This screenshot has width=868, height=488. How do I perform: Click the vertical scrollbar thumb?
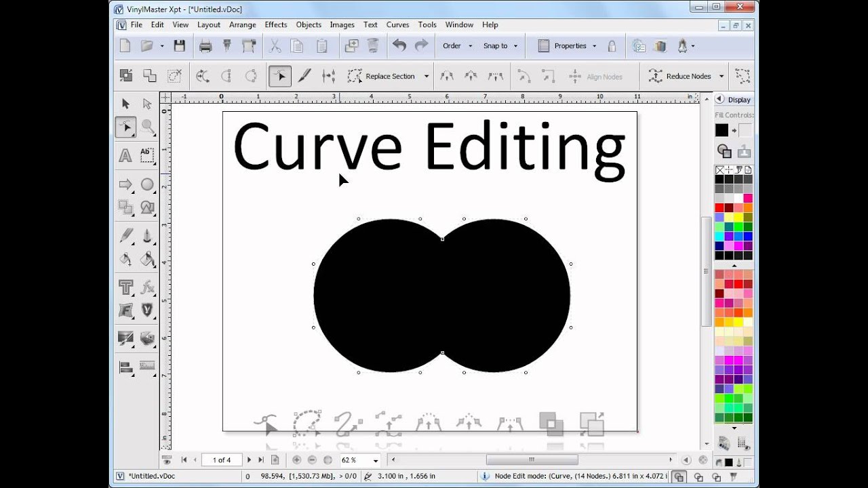(706, 271)
